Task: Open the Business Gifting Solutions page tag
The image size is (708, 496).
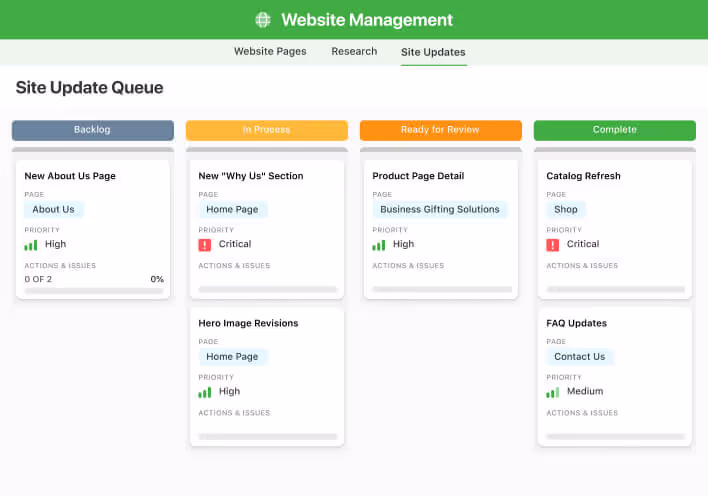Action: click(440, 210)
